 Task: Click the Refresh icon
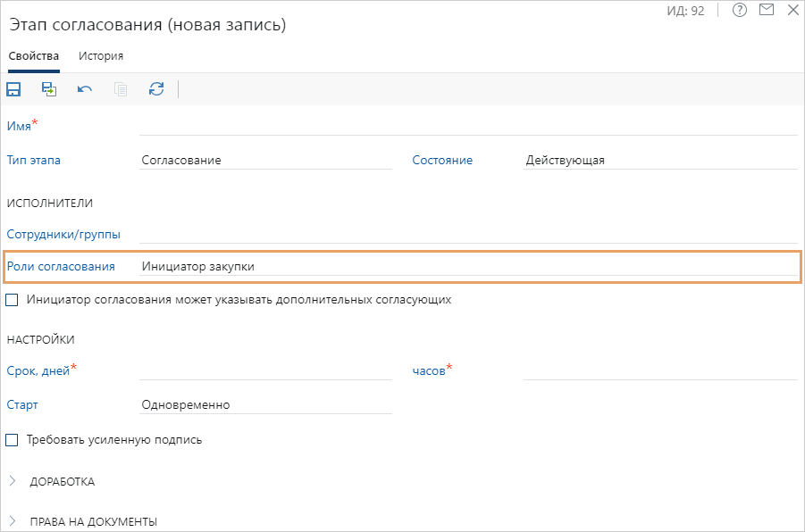pyautogui.click(x=156, y=89)
